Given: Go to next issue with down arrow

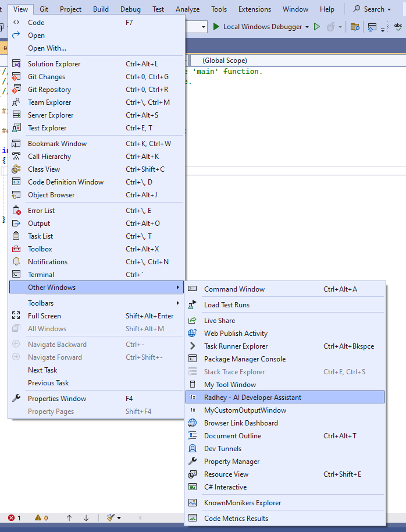Looking at the screenshot, I should coord(86,518).
